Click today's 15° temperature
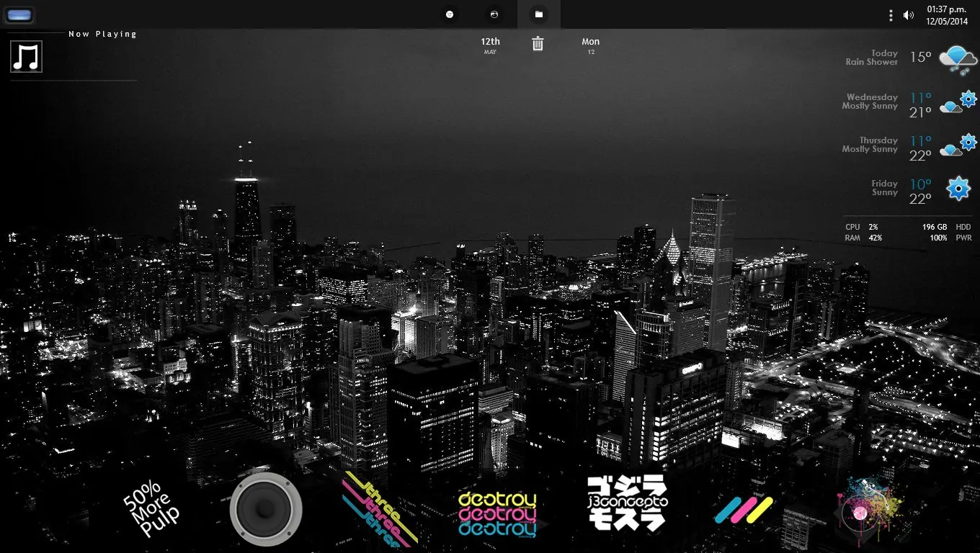980x553 pixels. click(x=920, y=57)
